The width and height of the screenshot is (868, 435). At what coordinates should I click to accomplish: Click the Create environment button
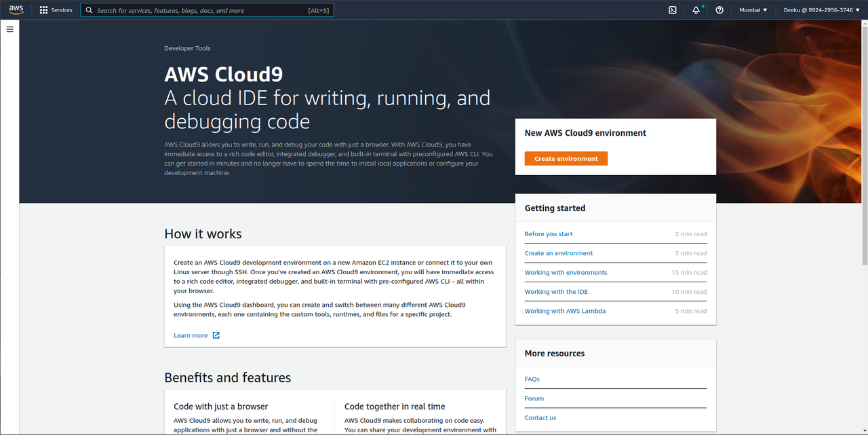point(566,159)
